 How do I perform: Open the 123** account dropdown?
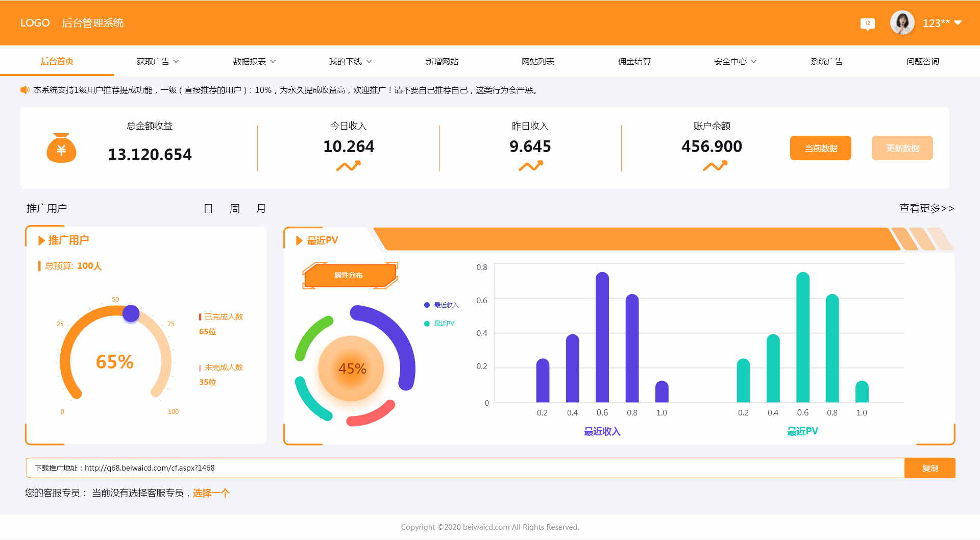[x=942, y=23]
